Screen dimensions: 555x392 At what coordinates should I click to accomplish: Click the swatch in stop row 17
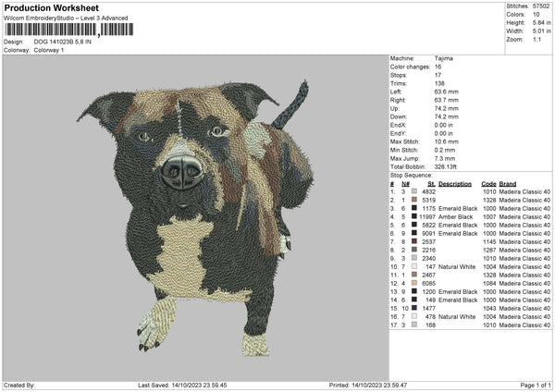point(413,325)
